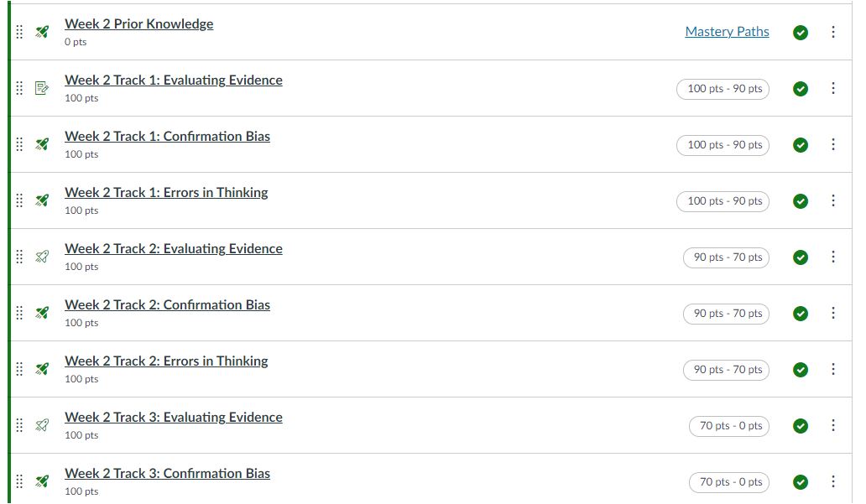
Task: Unpublish Track 3: Evaluating Evidence using its checkmark
Action: pos(800,425)
